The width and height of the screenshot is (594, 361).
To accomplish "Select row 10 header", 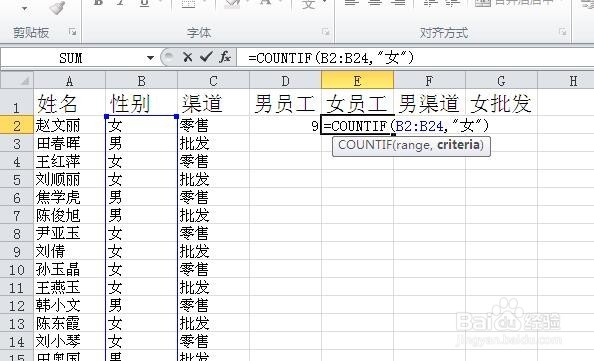I will pos(17,269).
